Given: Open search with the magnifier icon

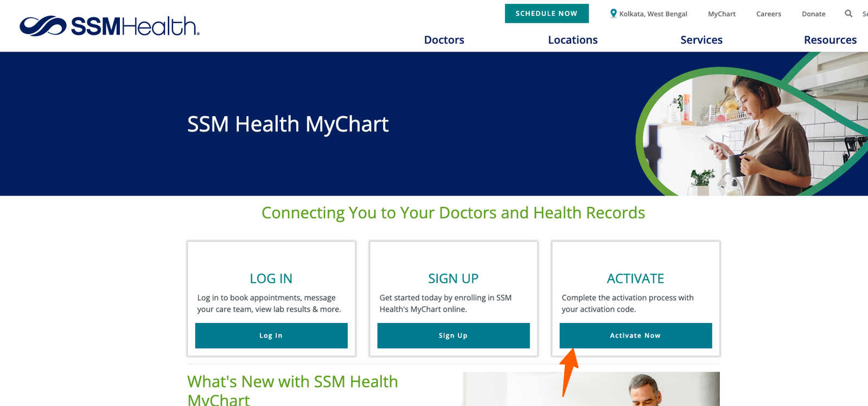Looking at the screenshot, I should [848, 14].
